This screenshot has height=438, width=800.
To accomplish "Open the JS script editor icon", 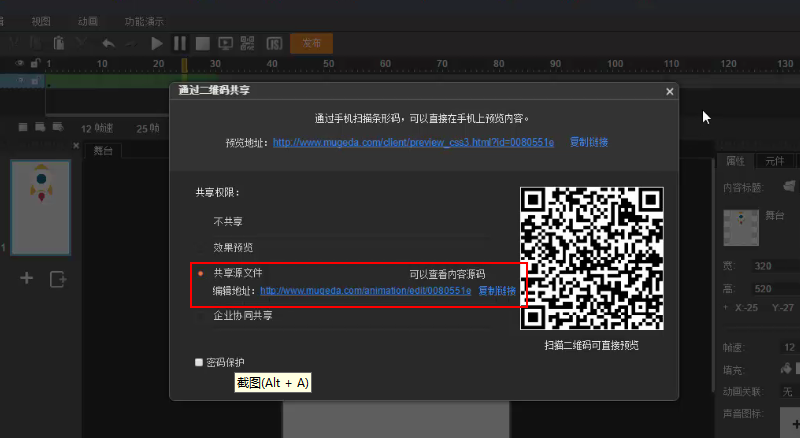I will (x=274, y=43).
